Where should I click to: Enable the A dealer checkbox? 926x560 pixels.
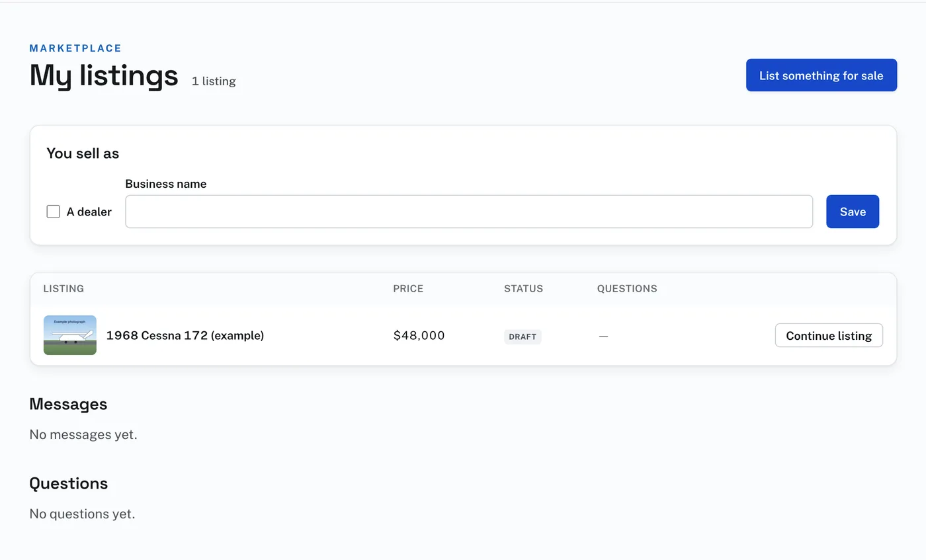54,212
